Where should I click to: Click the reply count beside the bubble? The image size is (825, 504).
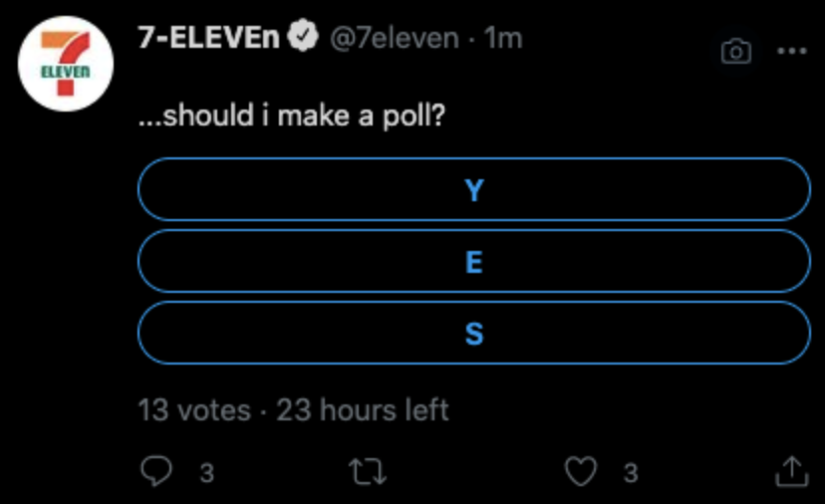[206, 472]
